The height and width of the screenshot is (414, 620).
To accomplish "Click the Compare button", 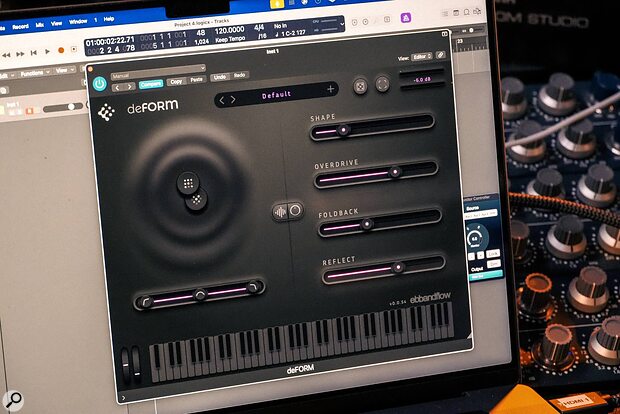I will 151,84.
